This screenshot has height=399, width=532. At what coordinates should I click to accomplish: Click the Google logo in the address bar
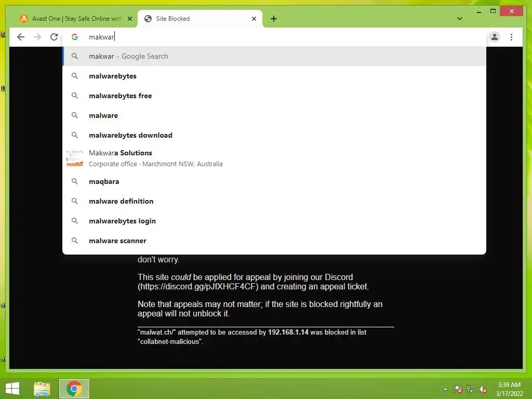(x=75, y=37)
